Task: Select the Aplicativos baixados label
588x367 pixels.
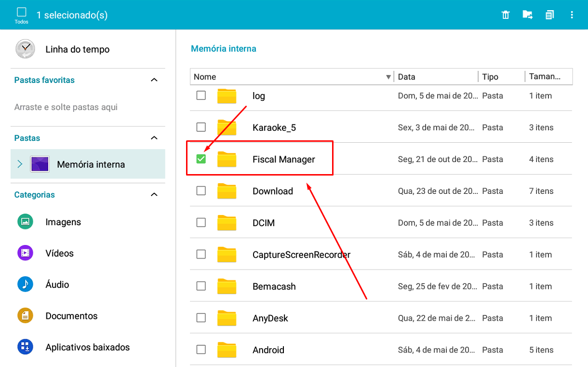Action: tap(88, 347)
